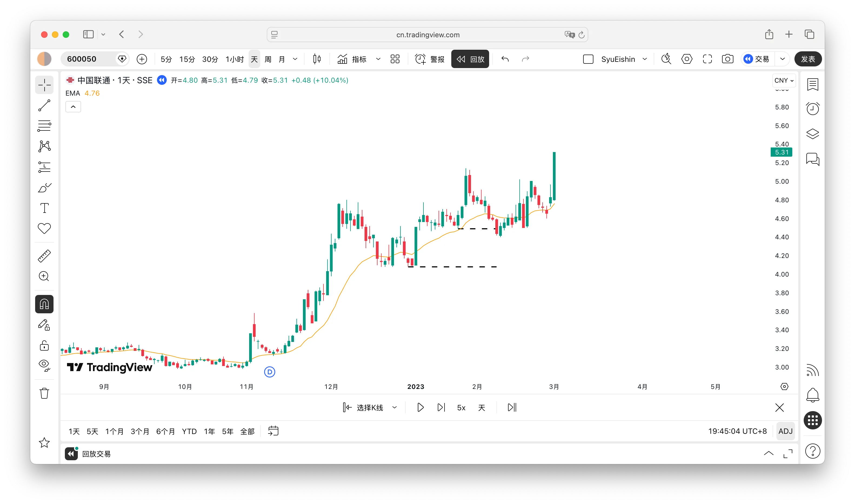The image size is (855, 504).
Task: Open the watchlist panel icon
Action: pos(813,85)
